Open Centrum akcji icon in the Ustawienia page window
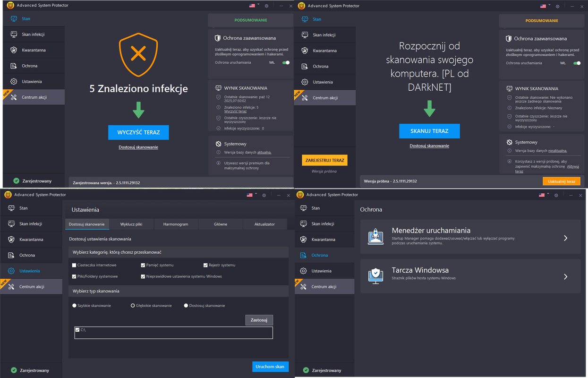This screenshot has width=588, height=378. (x=11, y=287)
